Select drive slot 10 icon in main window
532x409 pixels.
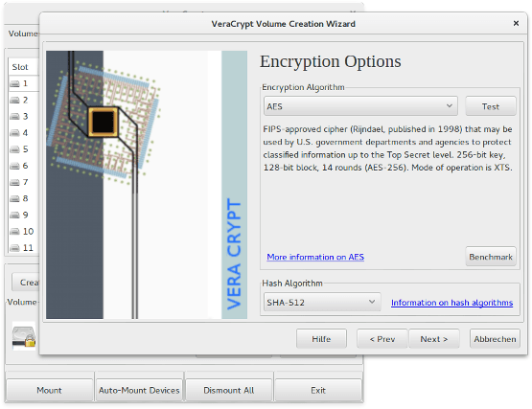[14, 232]
